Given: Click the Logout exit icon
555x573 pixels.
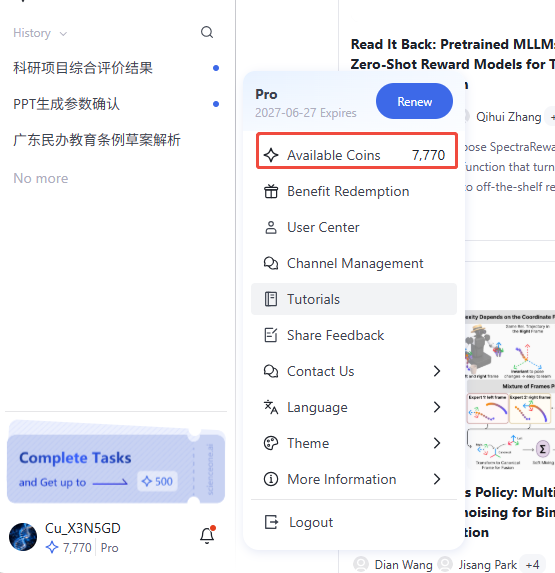Looking at the screenshot, I should coord(271,522).
